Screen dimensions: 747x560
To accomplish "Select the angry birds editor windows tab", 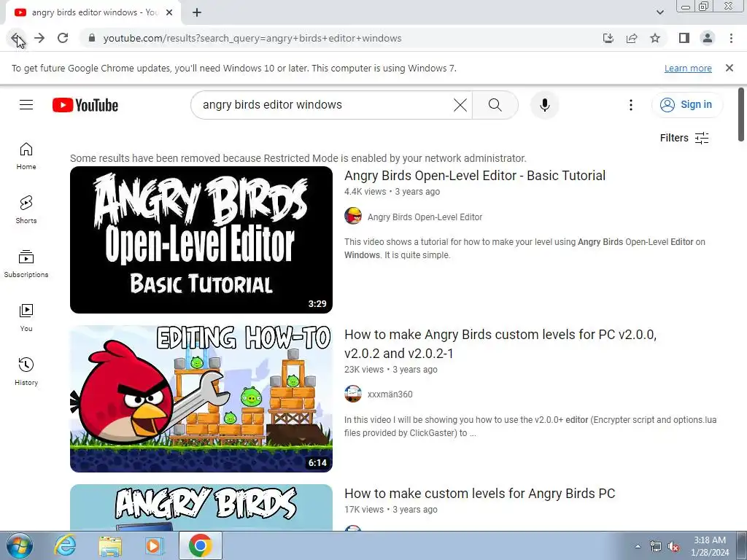I will click(93, 12).
